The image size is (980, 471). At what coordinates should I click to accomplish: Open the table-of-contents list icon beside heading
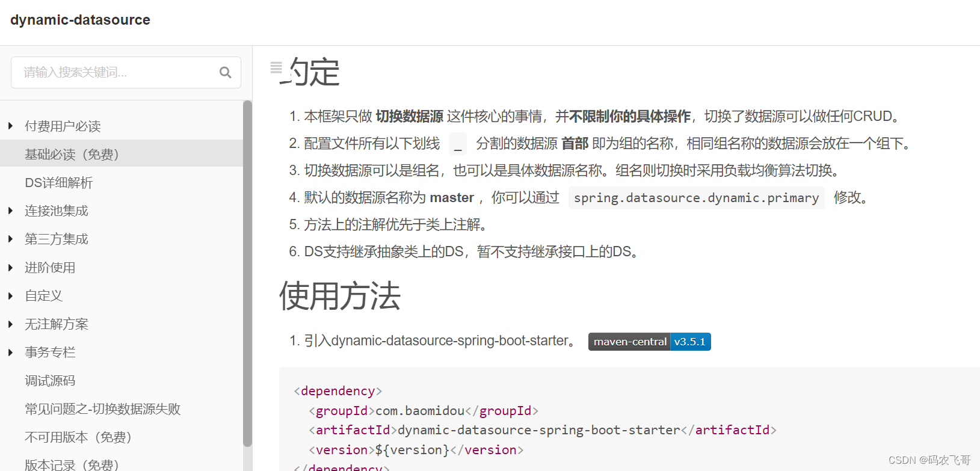click(x=276, y=67)
